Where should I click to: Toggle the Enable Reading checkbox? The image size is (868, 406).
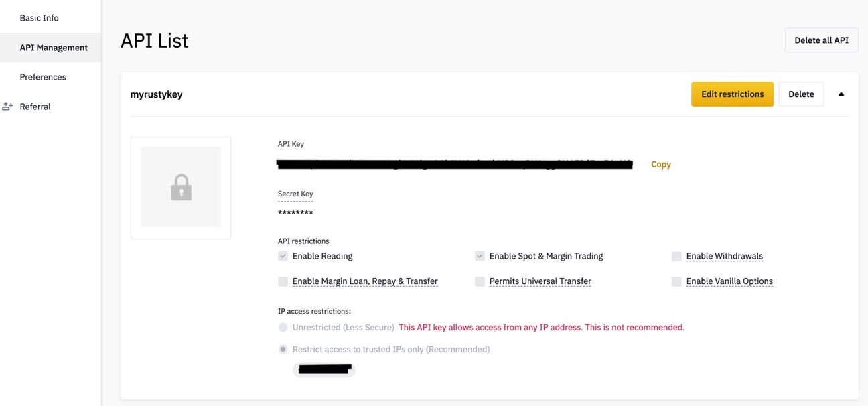coord(283,256)
